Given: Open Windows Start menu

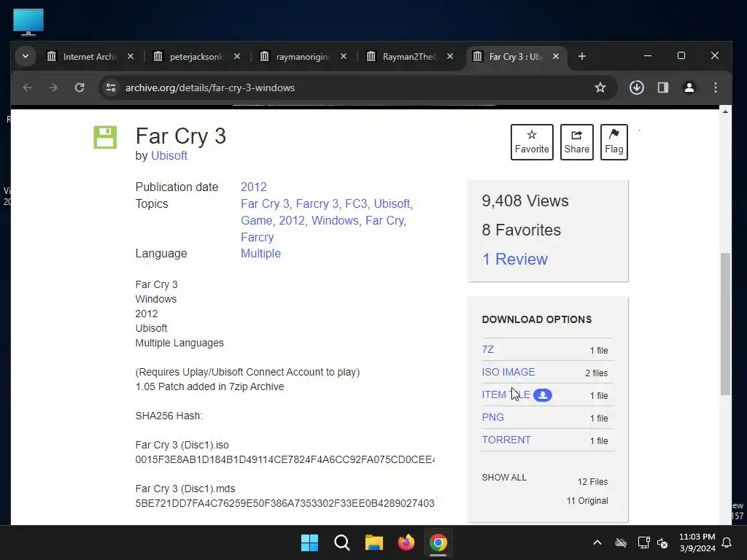Looking at the screenshot, I should (309, 542).
